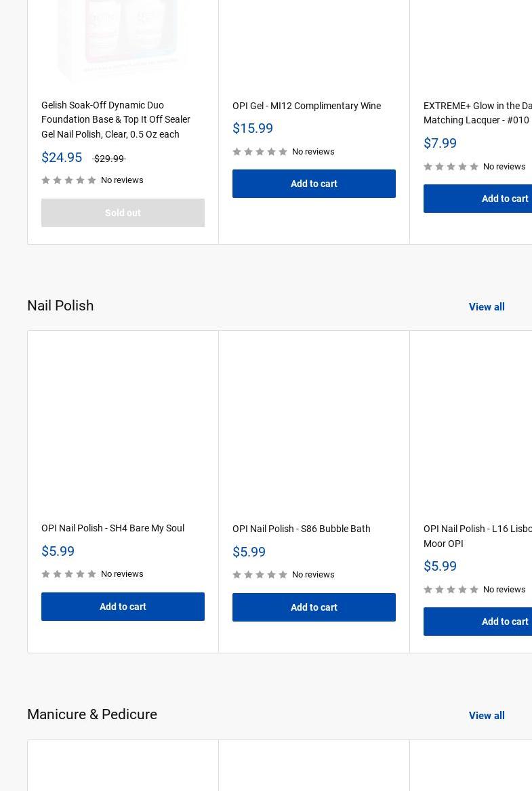Open OPI S86 Bubble Bath product
The image size is (532, 791).
301,529
